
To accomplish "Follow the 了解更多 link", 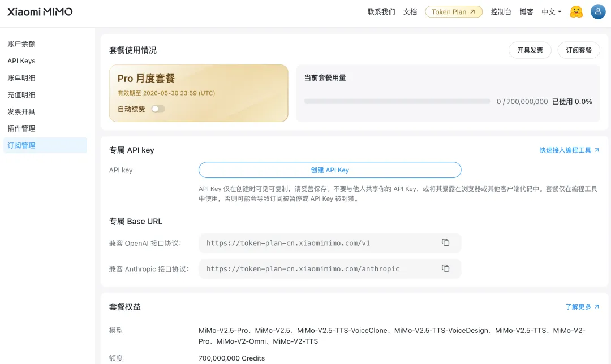I will pyautogui.click(x=582, y=306).
